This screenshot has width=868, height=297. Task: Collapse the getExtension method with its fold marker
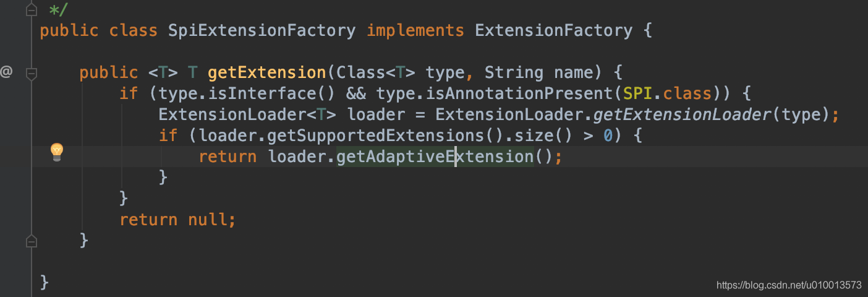click(x=32, y=74)
